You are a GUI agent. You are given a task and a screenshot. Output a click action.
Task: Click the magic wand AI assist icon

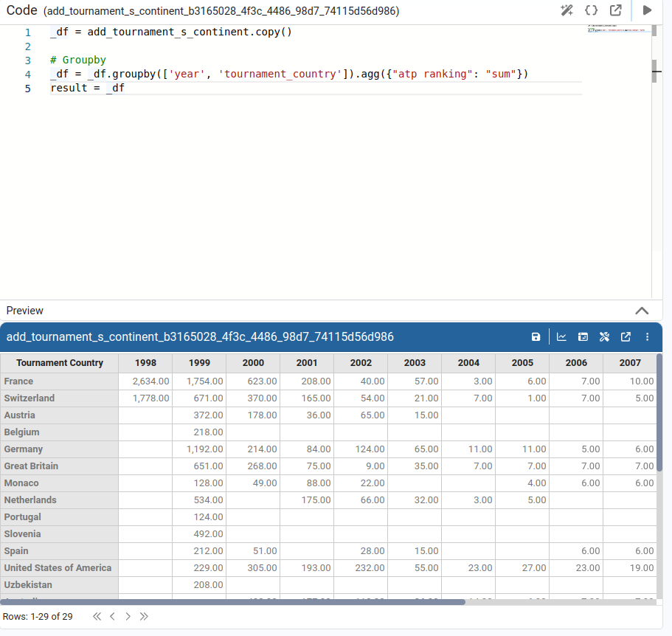(567, 10)
